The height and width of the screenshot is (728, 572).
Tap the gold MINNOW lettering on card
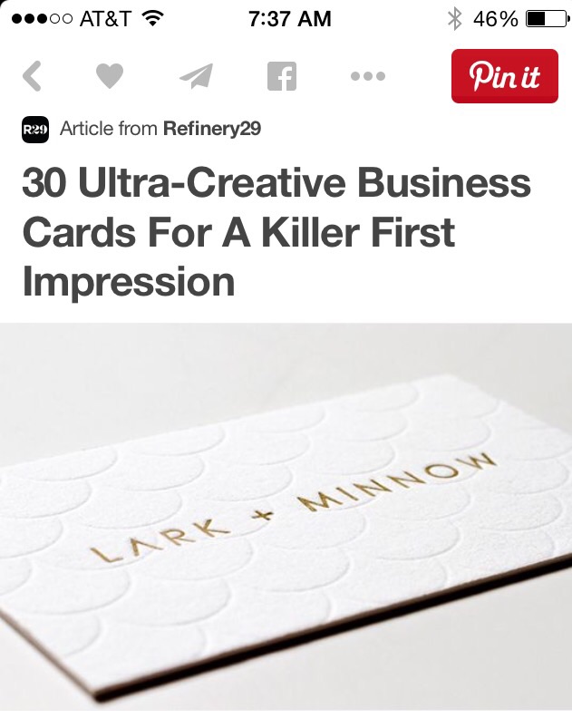(397, 482)
